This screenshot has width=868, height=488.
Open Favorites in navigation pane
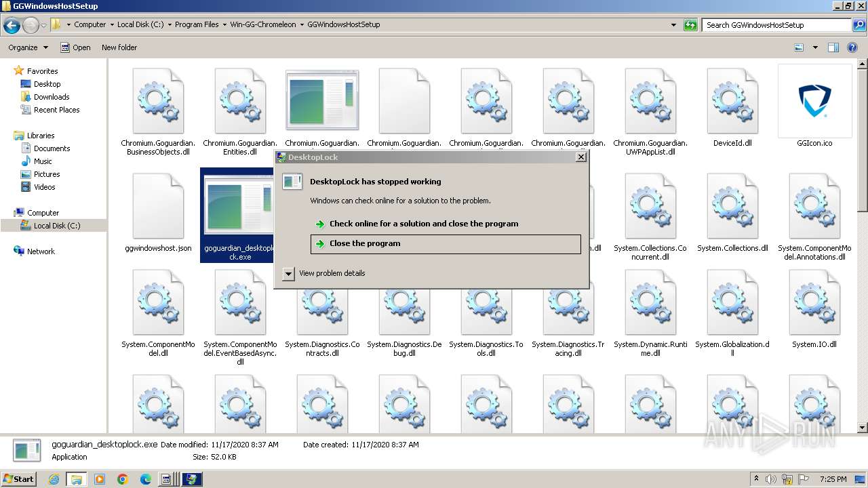coord(42,71)
